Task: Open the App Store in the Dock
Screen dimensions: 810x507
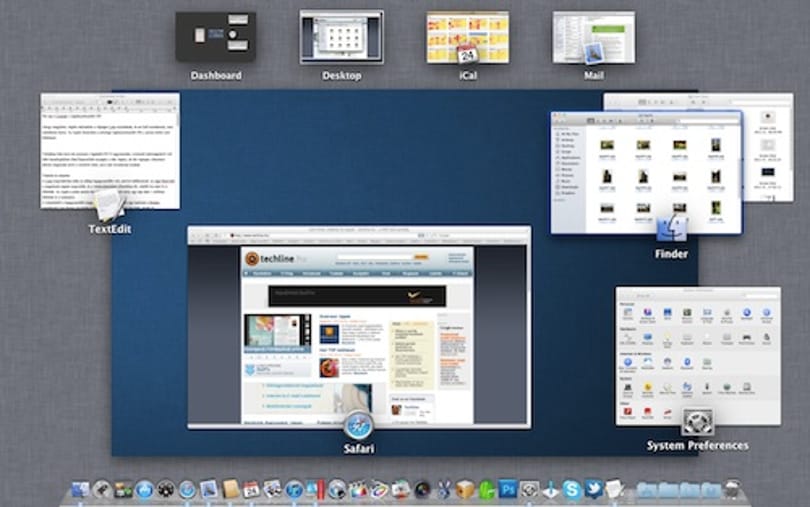Action: [x=145, y=489]
